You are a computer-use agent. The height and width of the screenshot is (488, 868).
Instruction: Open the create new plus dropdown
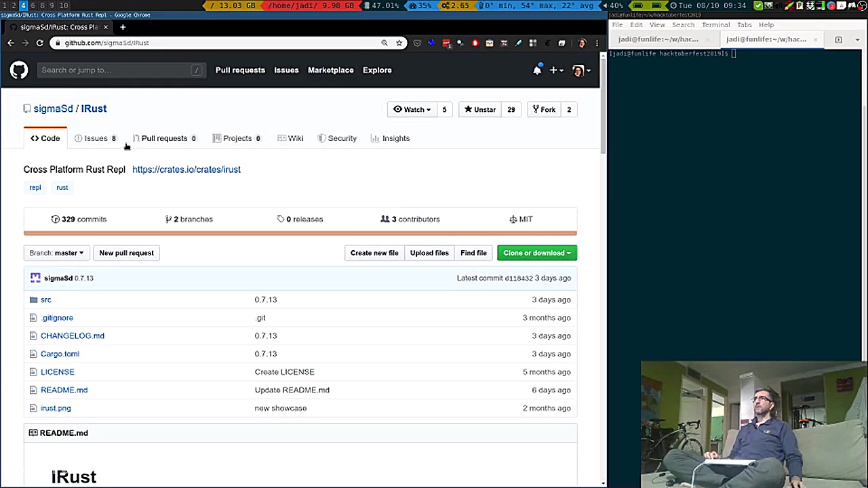tap(557, 70)
